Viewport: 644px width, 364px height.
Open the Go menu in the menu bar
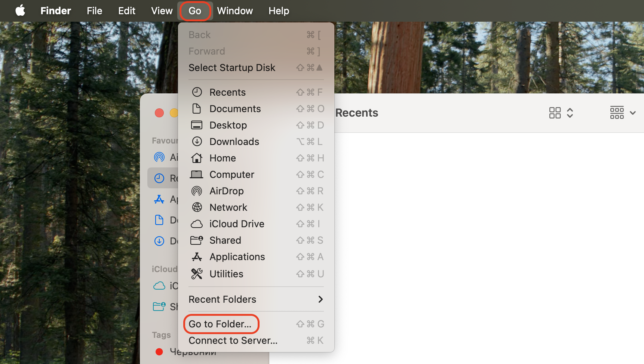195,11
